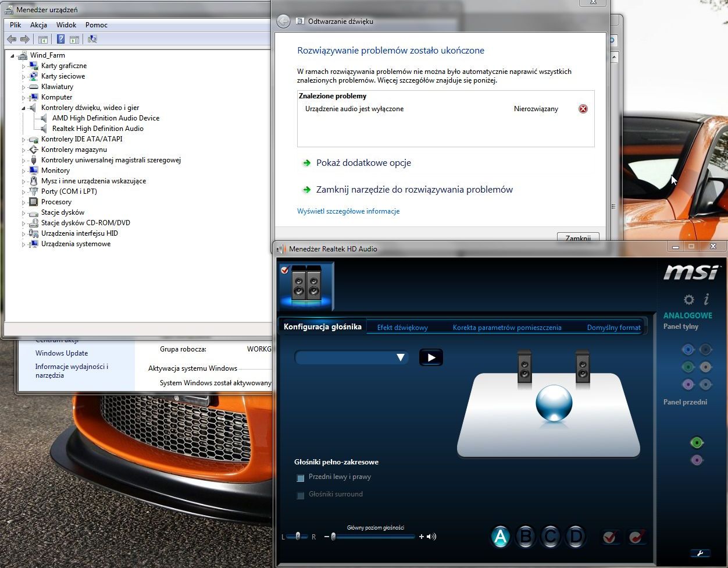Select Realtek High Definition Audio in the tree
The image size is (728, 568).
(x=98, y=128)
